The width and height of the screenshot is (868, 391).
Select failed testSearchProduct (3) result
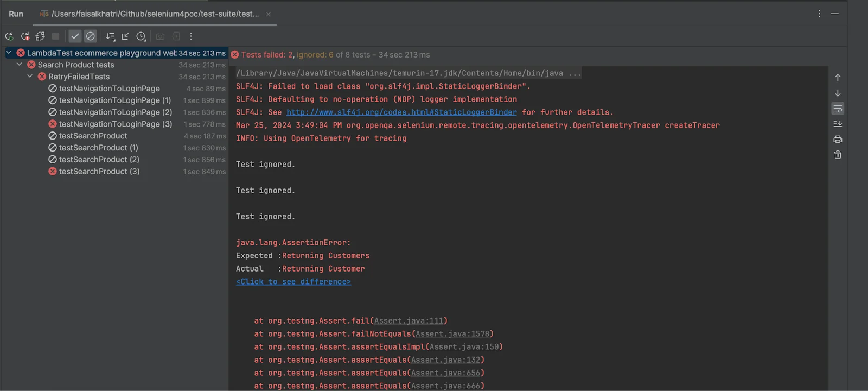[99, 172]
